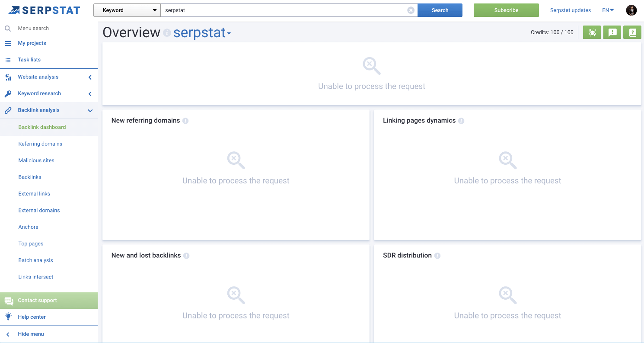
Task: Click the Help center lightbulb icon
Action: click(x=8, y=317)
